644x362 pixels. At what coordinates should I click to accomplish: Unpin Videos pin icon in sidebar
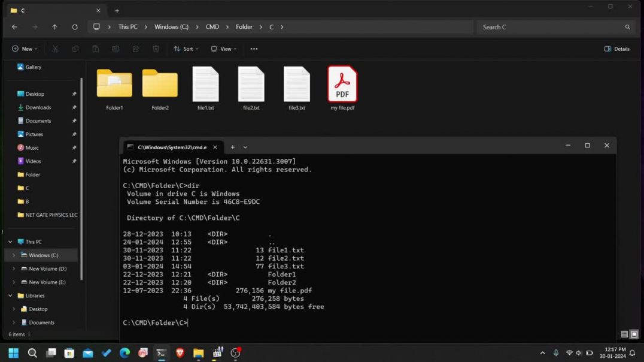click(74, 161)
